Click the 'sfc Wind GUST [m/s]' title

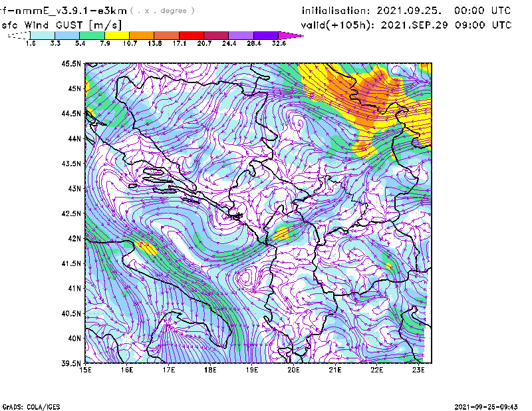(61, 25)
